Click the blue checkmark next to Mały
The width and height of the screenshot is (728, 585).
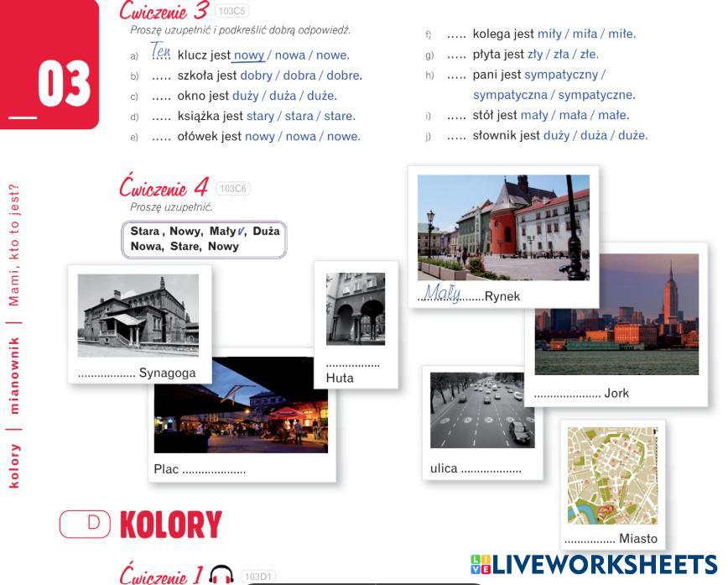coord(241,231)
